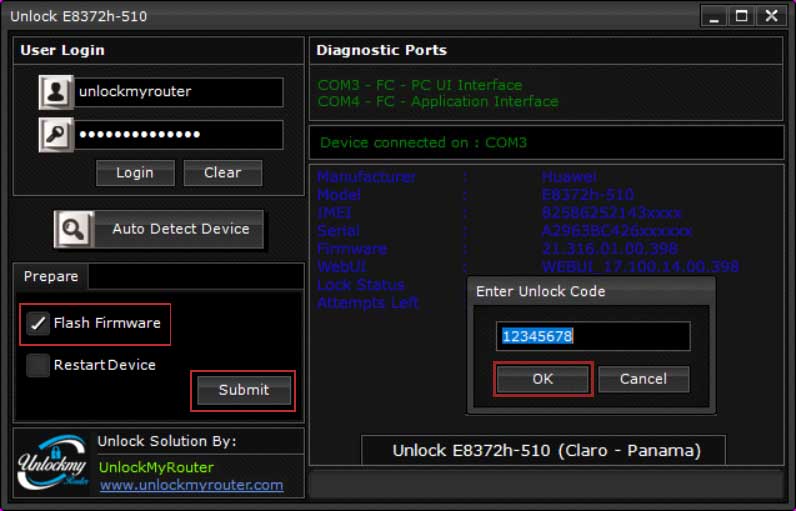The image size is (796, 511).
Task: Click the Submit button
Action: click(244, 390)
